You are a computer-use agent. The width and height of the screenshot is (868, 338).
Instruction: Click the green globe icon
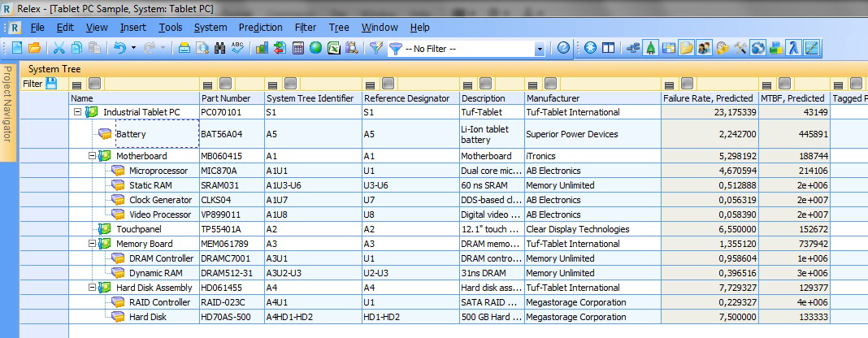click(315, 48)
